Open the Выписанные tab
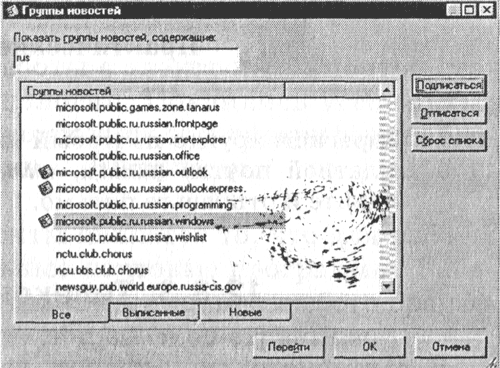Viewport: 500px width, 368px height. click(154, 312)
